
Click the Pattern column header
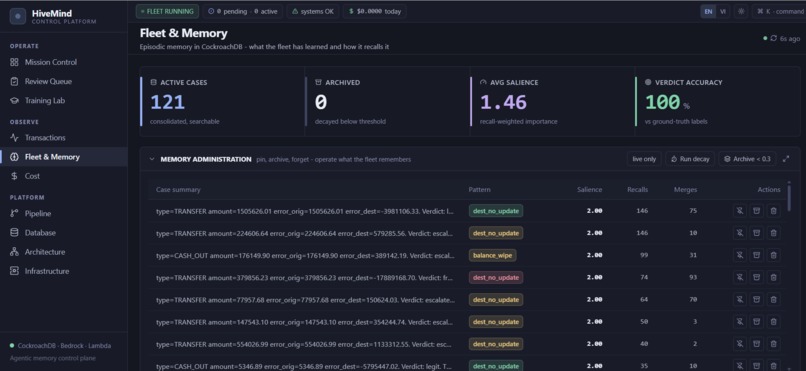(x=480, y=190)
